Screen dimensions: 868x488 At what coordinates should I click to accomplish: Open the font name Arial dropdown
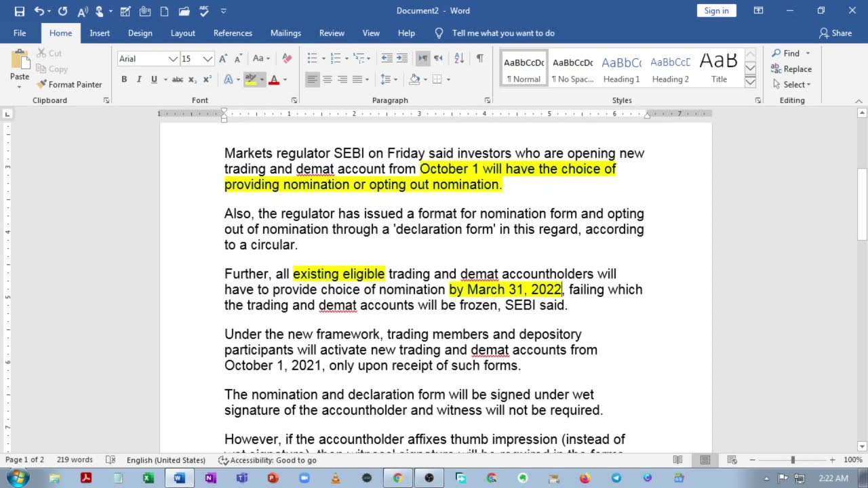(x=173, y=59)
